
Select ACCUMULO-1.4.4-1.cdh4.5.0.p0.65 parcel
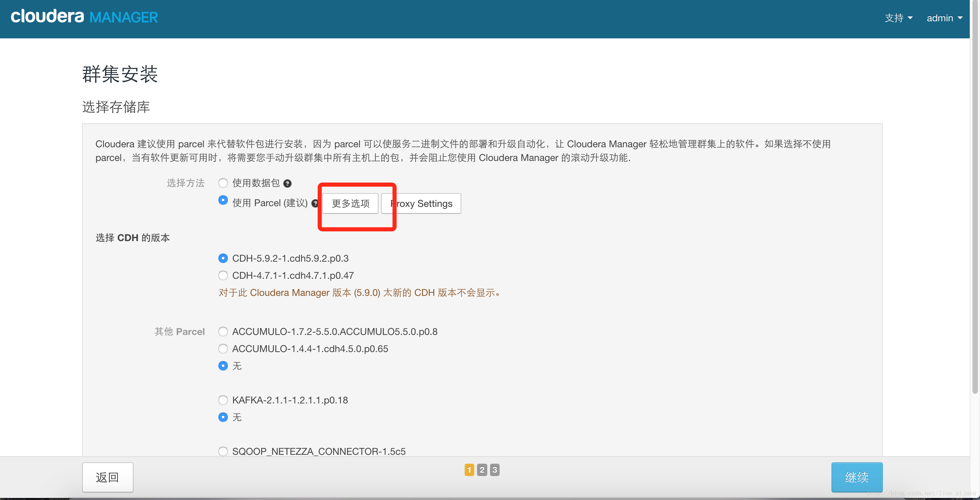223,349
